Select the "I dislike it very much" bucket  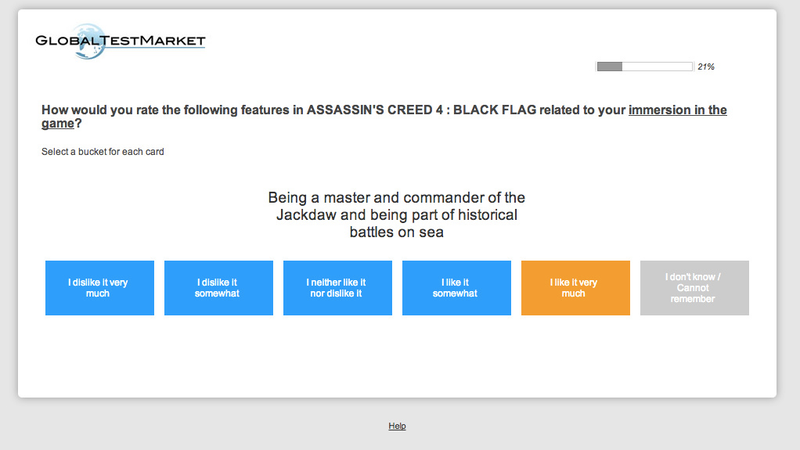(99, 288)
